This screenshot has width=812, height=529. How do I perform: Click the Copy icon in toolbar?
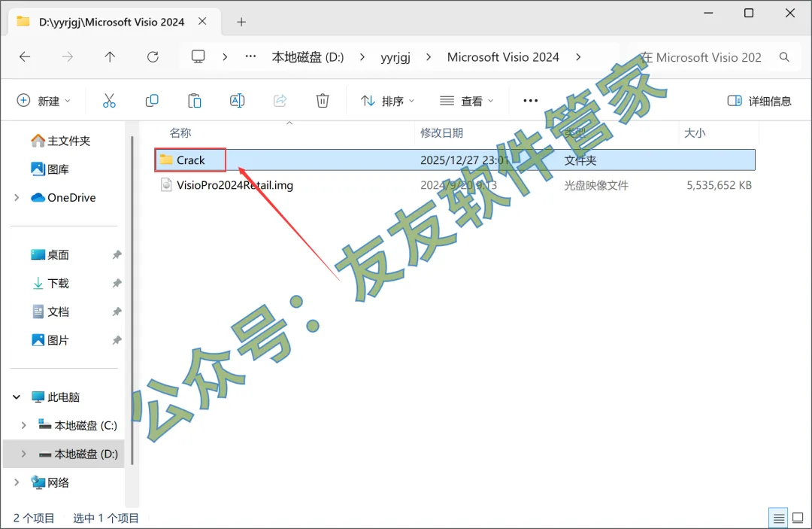click(152, 101)
